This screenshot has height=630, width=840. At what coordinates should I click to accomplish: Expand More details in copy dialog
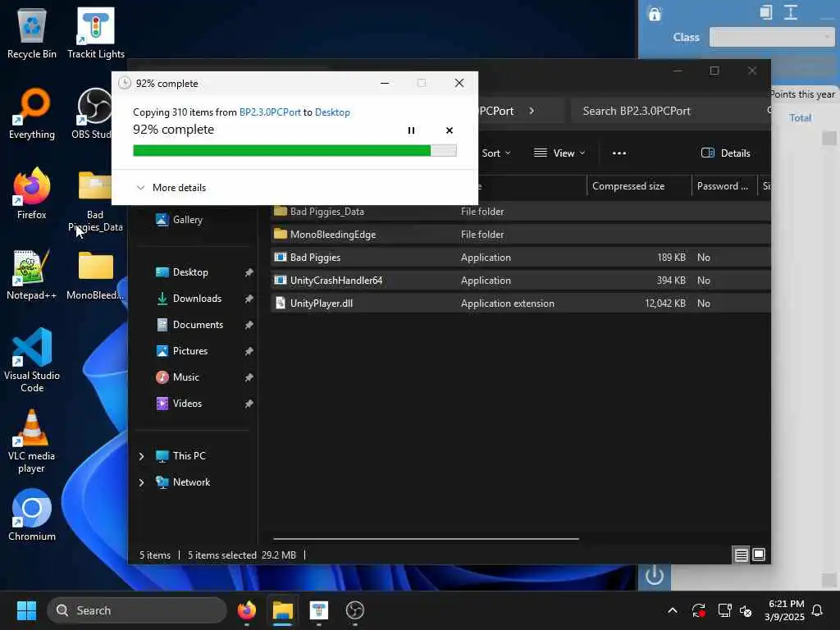171,188
